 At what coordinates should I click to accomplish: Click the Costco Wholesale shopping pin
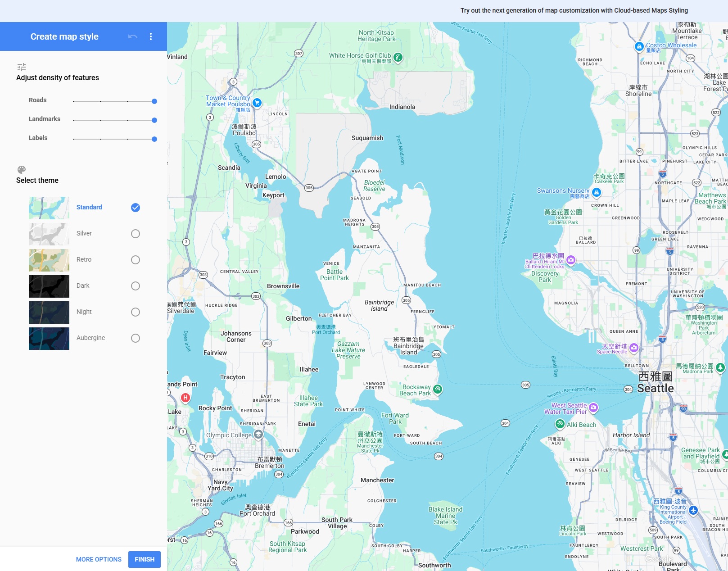pos(639,46)
